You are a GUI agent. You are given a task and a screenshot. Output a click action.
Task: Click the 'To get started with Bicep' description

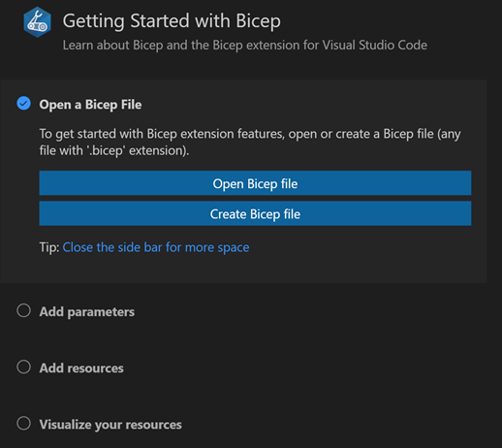coord(250,143)
